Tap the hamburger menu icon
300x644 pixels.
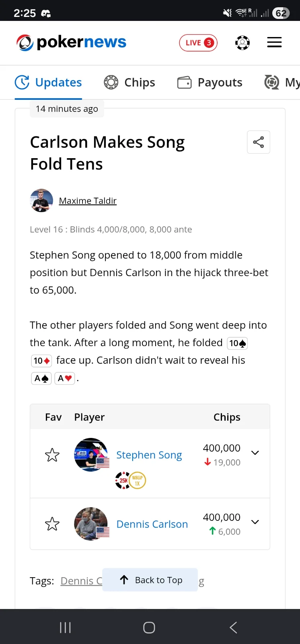[274, 42]
